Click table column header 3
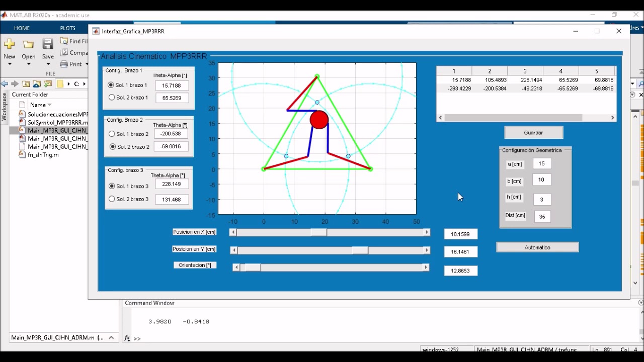This screenshot has width=644, height=362. point(525,71)
